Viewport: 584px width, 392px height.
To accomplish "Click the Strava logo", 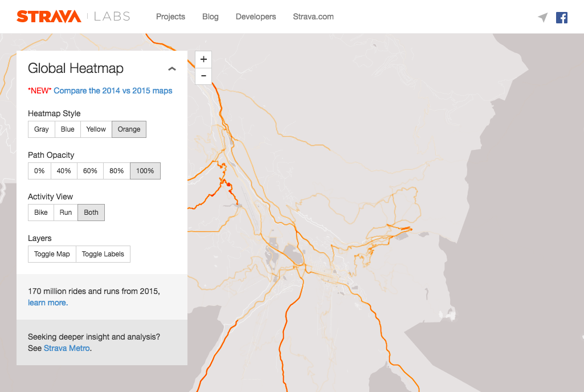I will pos(49,17).
